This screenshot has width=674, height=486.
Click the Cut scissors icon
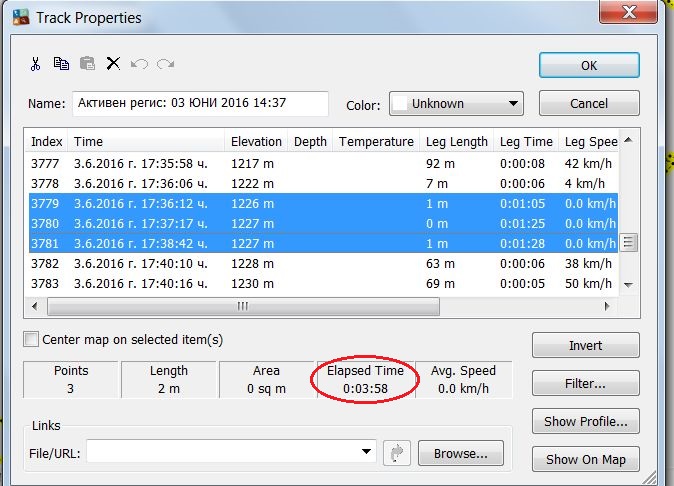(x=35, y=64)
